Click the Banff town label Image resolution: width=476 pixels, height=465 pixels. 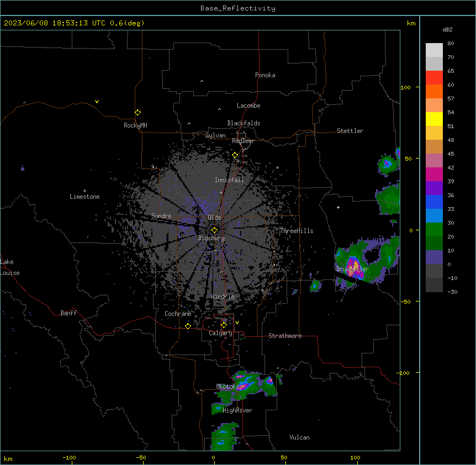[68, 313]
